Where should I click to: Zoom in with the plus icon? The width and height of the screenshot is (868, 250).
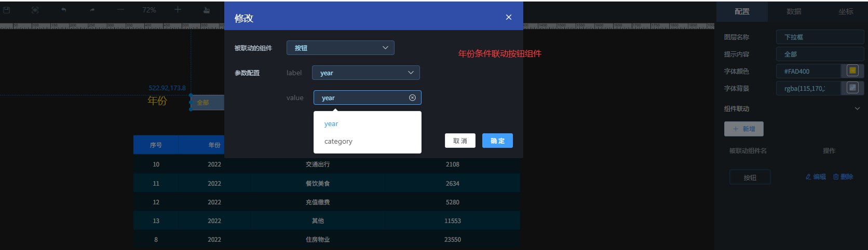(178, 10)
